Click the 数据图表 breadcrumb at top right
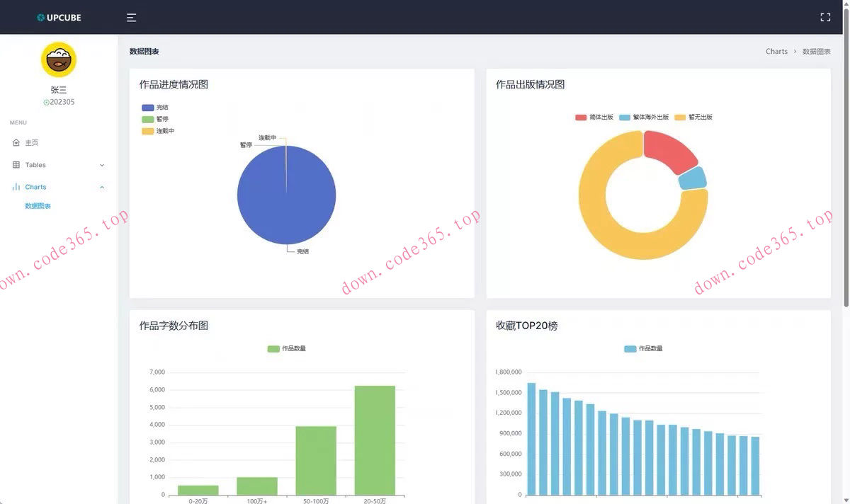The width and height of the screenshot is (850, 504). click(x=817, y=52)
